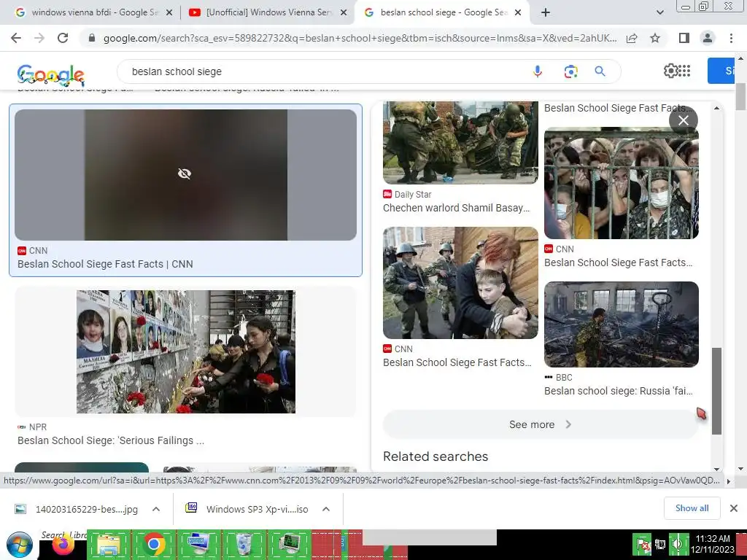Open Daily Star soldiers thumbnail
The height and width of the screenshot is (560, 747).
[460, 142]
